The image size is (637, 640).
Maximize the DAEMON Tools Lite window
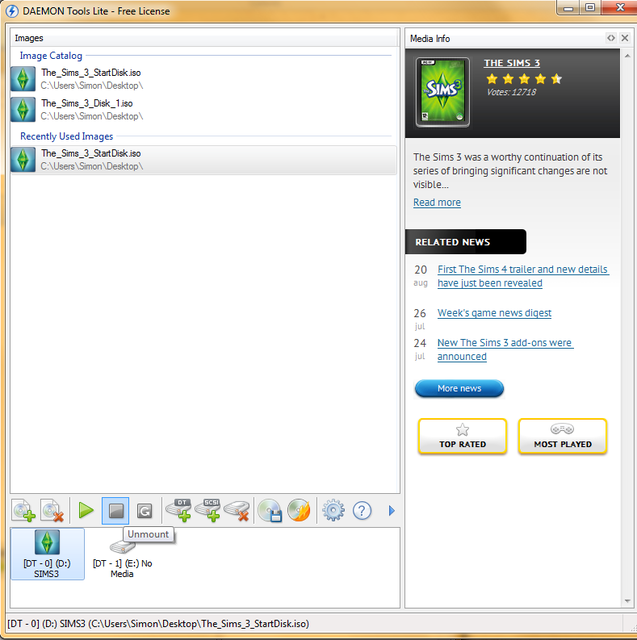pyautogui.click(x=590, y=7)
